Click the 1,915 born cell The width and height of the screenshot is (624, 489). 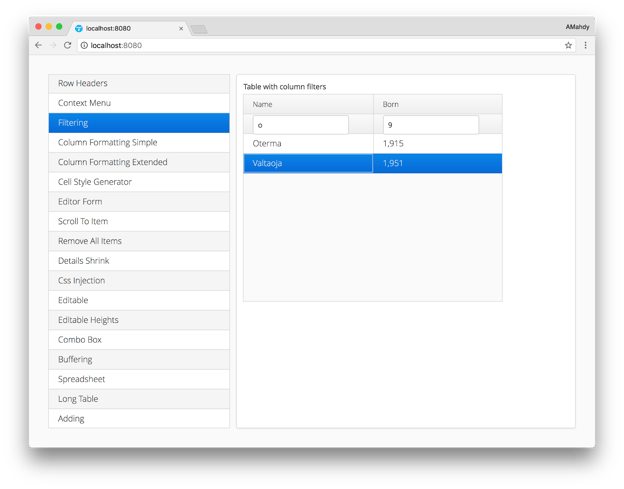coord(438,144)
